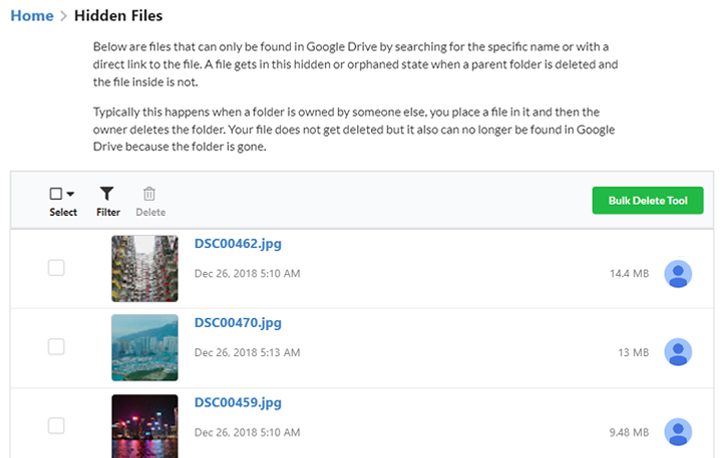Viewport: 725px width, 458px height.
Task: Go to the Home breadcrumb link
Action: point(32,16)
